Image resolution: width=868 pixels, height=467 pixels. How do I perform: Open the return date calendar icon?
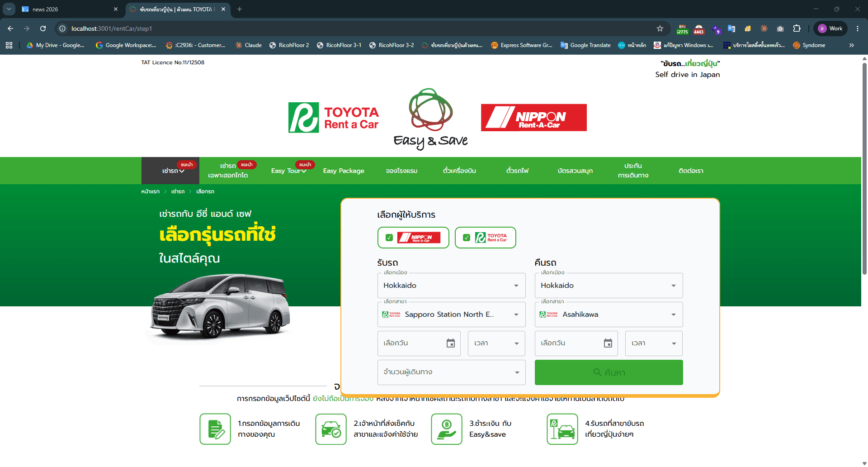608,343
